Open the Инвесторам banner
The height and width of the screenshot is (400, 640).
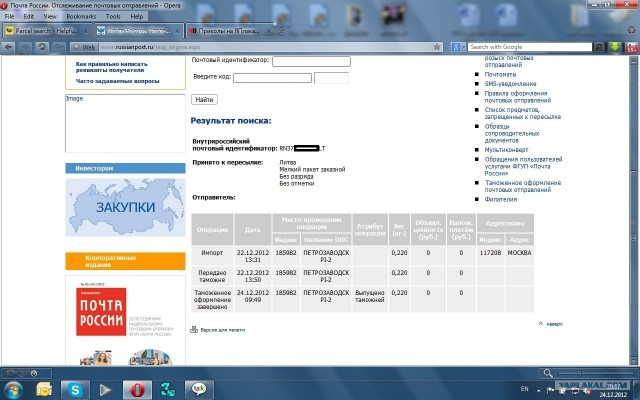click(x=125, y=168)
